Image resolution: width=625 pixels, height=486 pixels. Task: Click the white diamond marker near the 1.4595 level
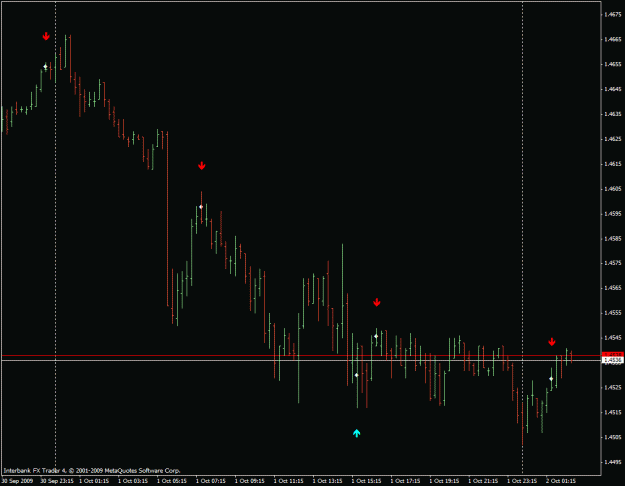tap(201, 207)
